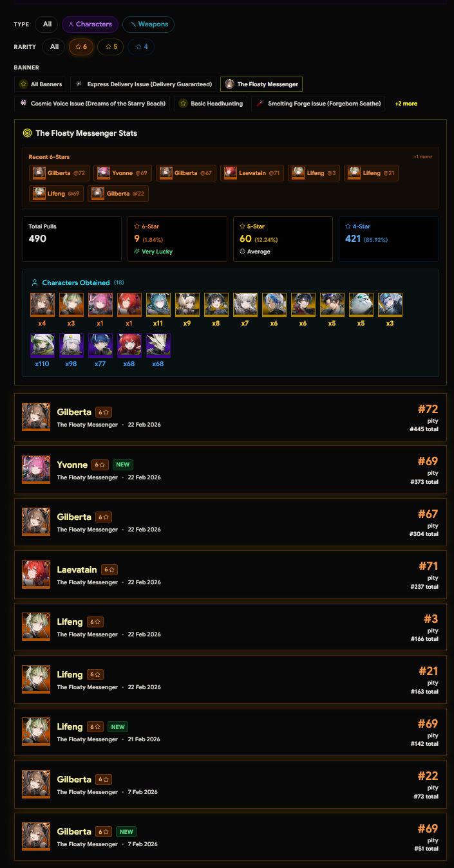Image resolution: width=454 pixels, height=868 pixels.
Task: Open the Cosmic Voice Issue banner
Action: pos(92,104)
